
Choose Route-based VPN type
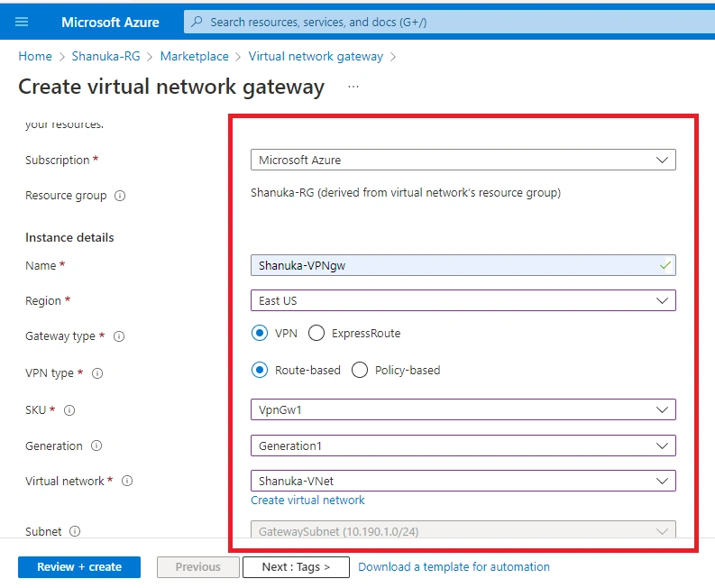pyautogui.click(x=260, y=370)
